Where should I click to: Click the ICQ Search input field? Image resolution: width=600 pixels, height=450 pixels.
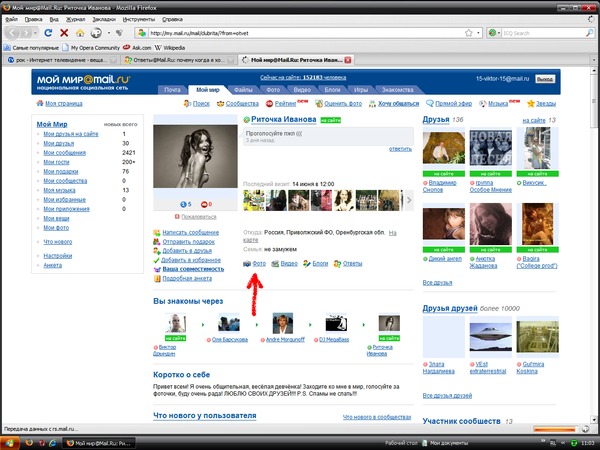pyautogui.click(x=543, y=33)
